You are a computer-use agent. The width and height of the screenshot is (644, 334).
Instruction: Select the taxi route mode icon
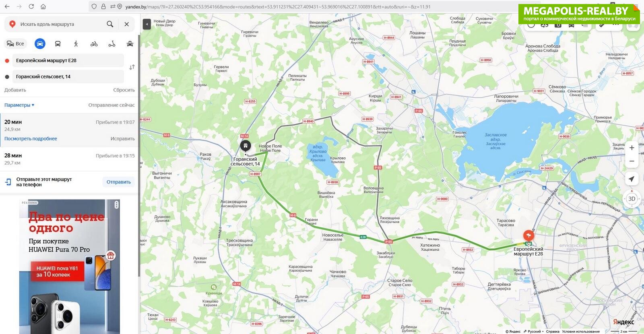[130, 44]
